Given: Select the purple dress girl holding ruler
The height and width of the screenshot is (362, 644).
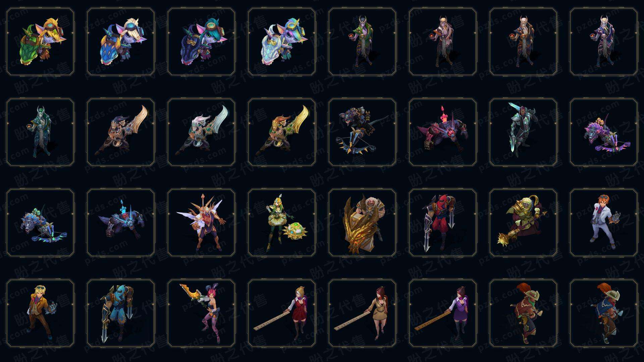Looking at the screenshot, I should click(443, 313).
